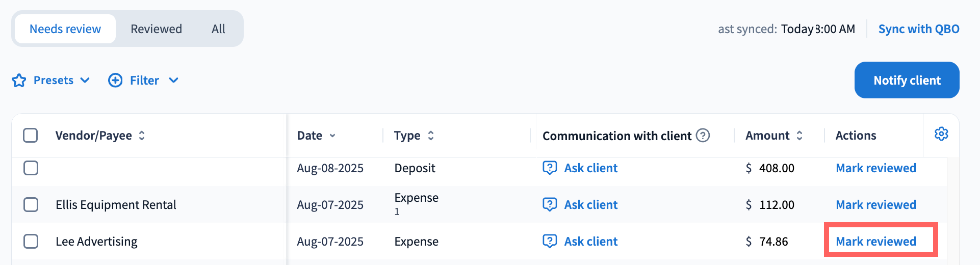Sort the table by Amount column
The width and height of the screenshot is (980, 265).
[799, 136]
